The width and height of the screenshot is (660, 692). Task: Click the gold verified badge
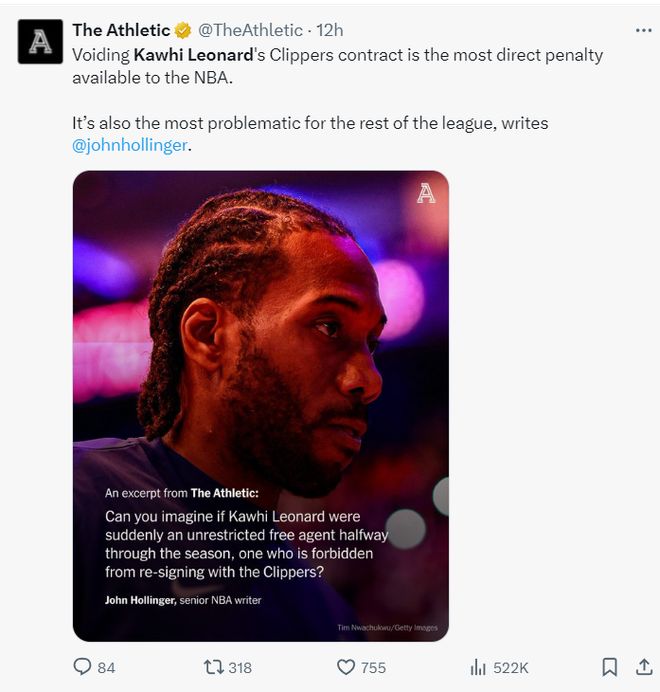tap(184, 31)
